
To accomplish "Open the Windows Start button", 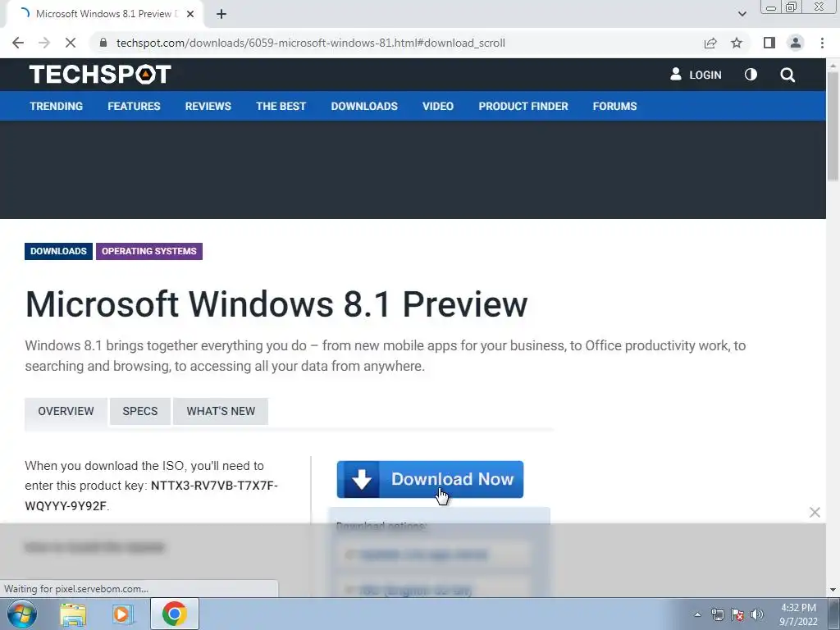I will coord(21,614).
